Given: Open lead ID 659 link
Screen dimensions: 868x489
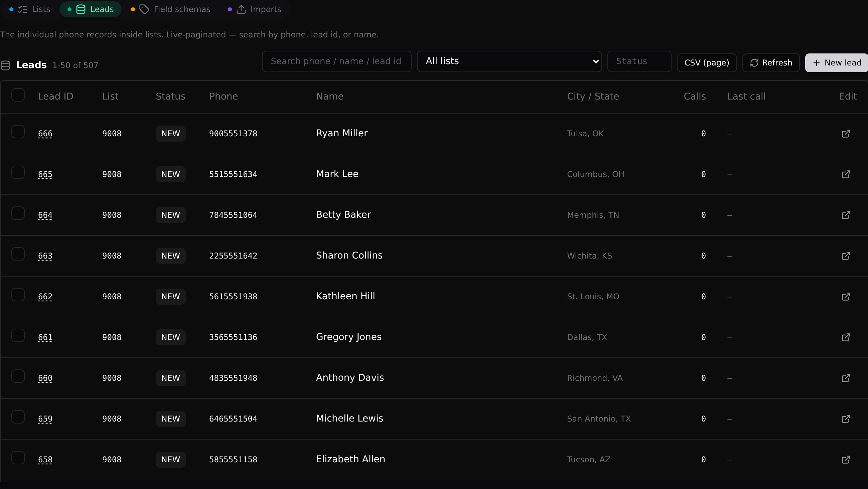Looking at the screenshot, I should click(x=45, y=419).
